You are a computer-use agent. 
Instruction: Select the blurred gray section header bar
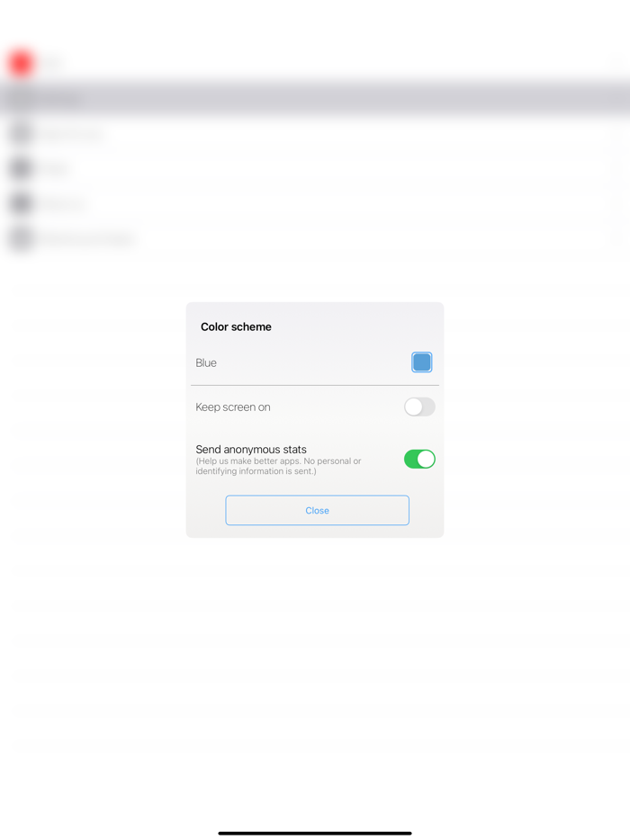pos(315,99)
